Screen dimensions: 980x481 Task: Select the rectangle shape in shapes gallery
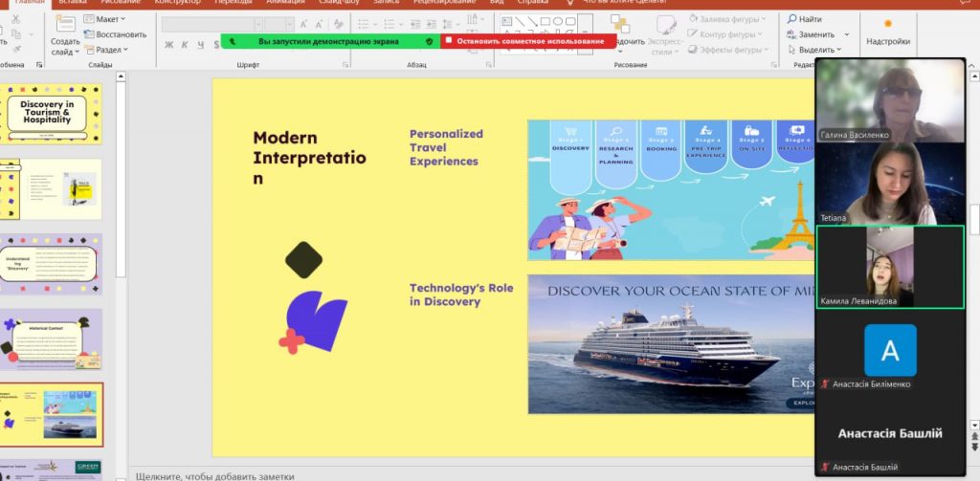[x=545, y=20]
